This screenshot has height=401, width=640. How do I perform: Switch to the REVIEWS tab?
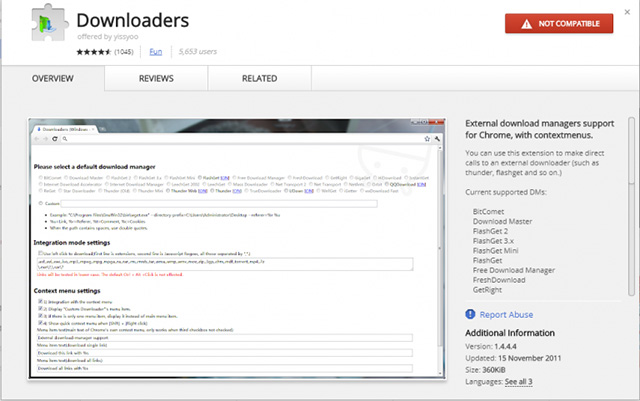(156, 78)
